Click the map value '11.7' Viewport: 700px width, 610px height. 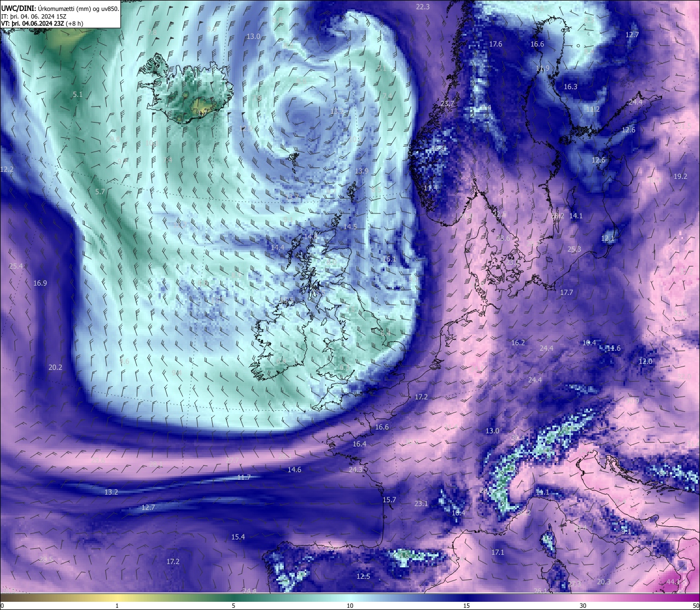tap(244, 477)
